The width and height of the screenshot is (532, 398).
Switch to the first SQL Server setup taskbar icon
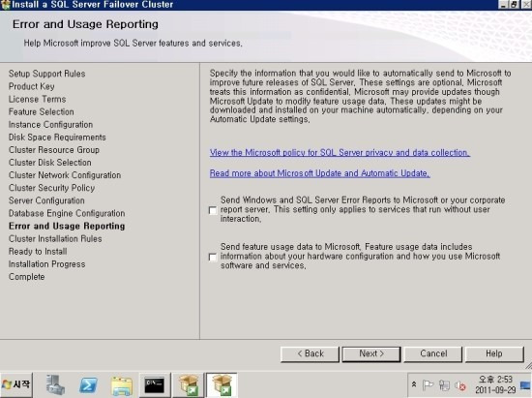(189, 385)
